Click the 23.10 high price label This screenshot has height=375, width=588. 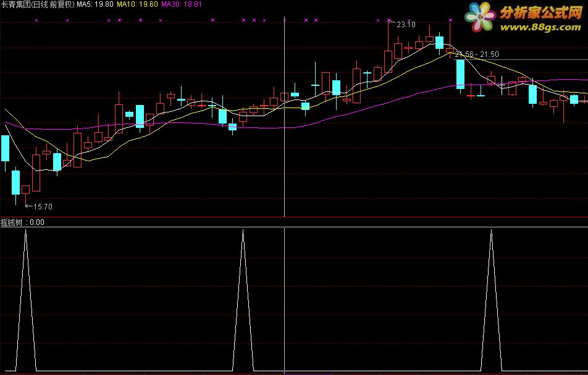(406, 25)
